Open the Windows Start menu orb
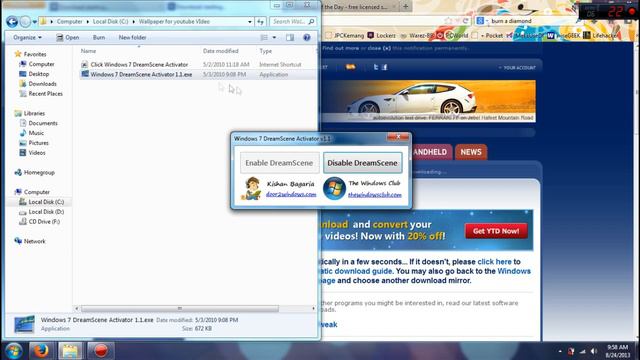Viewport: 640px width, 360px height. pyautogui.click(x=13, y=351)
